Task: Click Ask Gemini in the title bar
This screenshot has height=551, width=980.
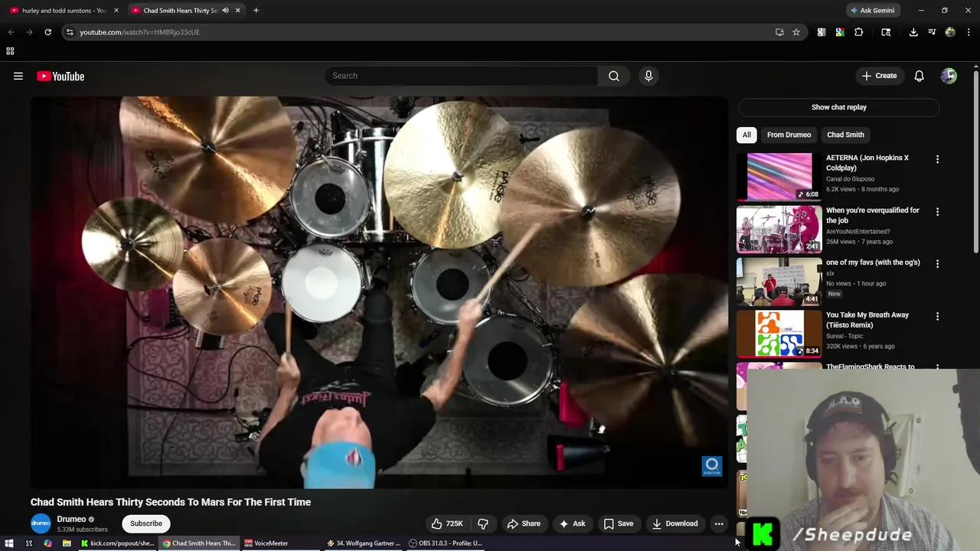Action: 872,11
